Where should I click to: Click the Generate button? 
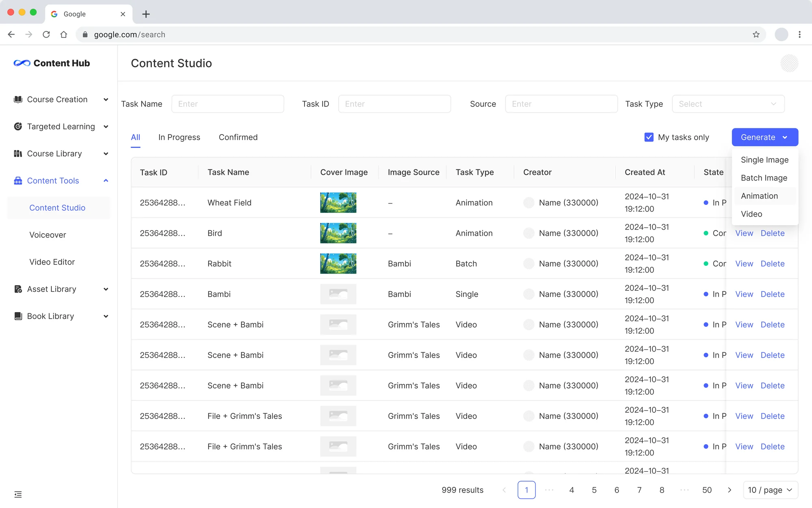[x=765, y=137]
